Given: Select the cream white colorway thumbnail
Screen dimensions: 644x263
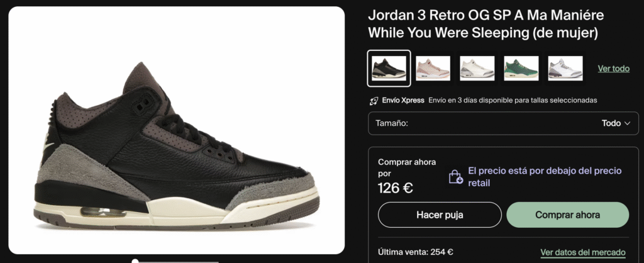Looking at the screenshot, I should pyautogui.click(x=477, y=68).
